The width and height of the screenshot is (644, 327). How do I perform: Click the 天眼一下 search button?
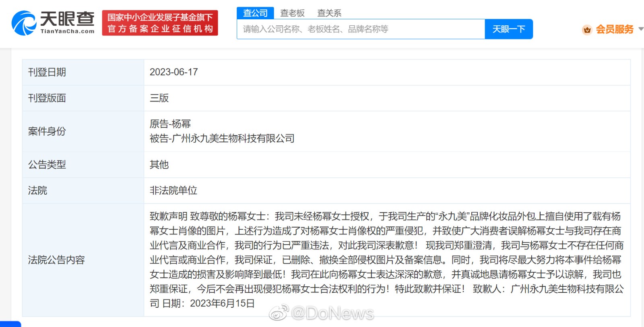pyautogui.click(x=509, y=29)
